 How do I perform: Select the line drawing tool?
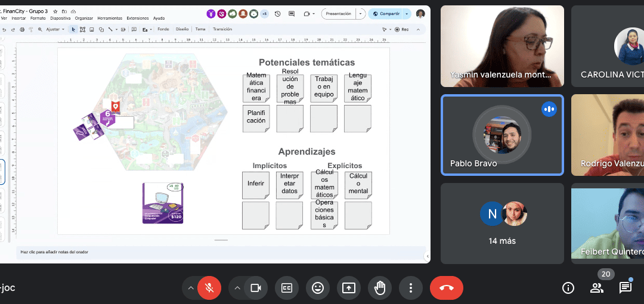[x=110, y=29]
